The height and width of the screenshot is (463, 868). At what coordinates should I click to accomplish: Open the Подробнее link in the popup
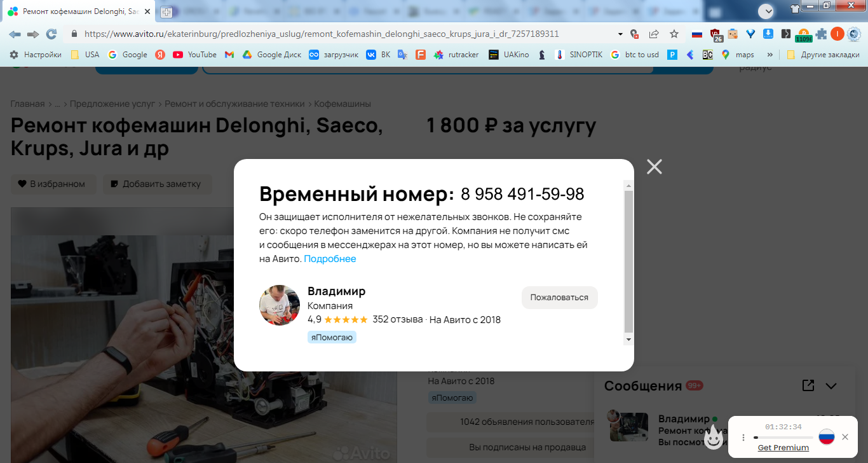330,259
